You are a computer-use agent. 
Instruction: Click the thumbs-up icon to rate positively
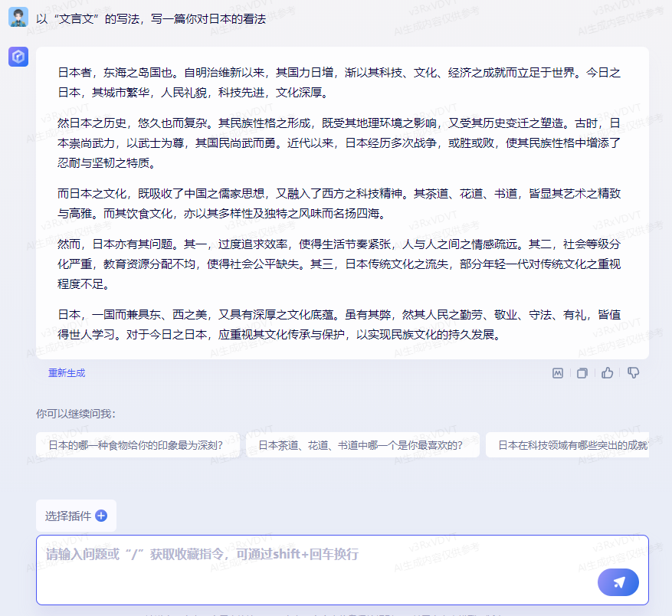606,373
